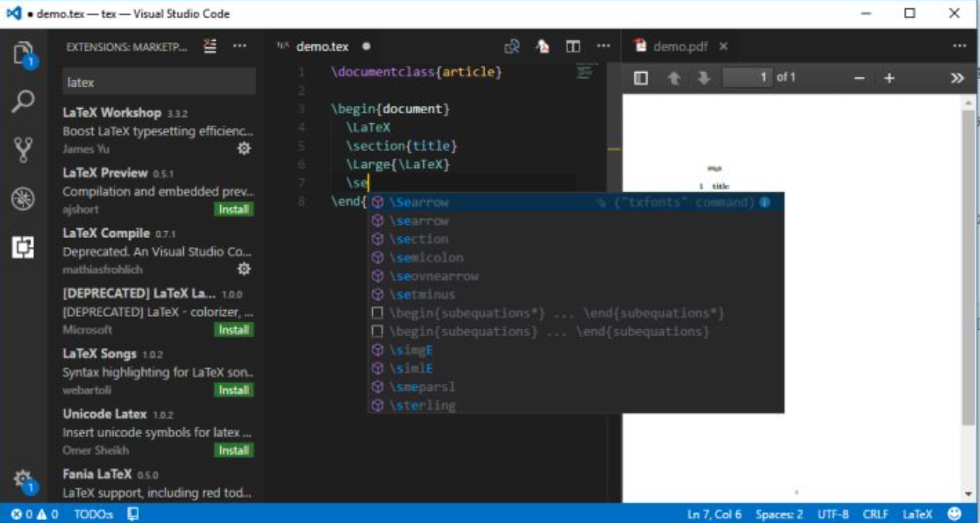Image resolution: width=980 pixels, height=523 pixels.
Task: Open the LaTeX Compile manage gear
Action: [x=244, y=269]
